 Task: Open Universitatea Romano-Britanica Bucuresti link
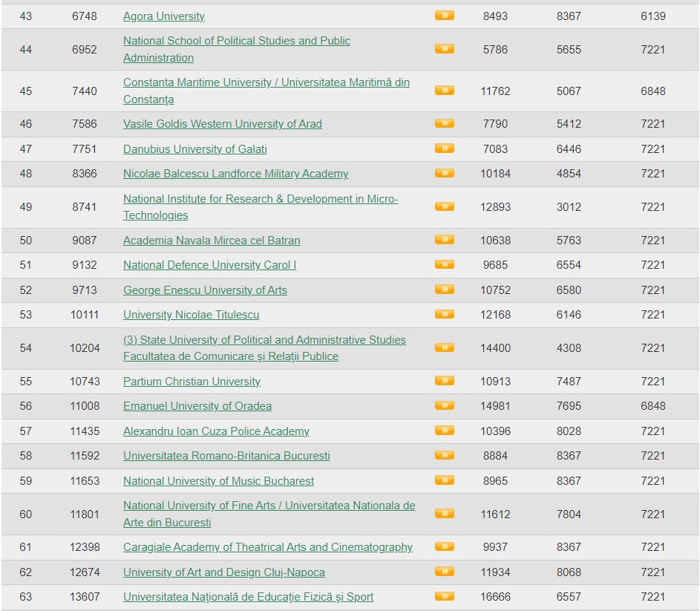226,456
